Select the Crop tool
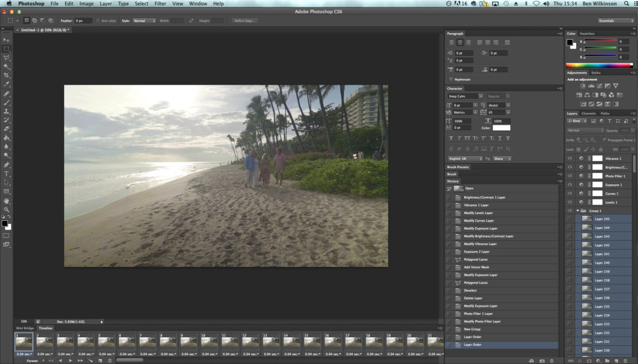638x364 pixels. tap(7, 75)
